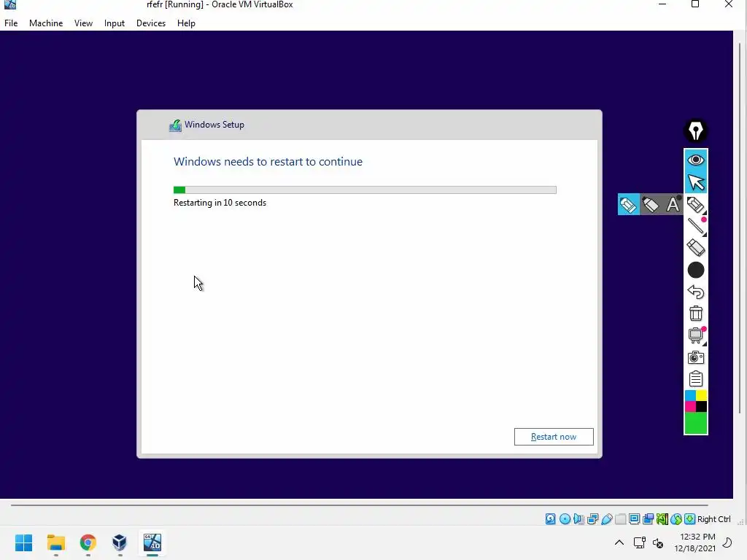Show hidden system tray icons
This screenshot has width=747, height=560.
(619, 542)
